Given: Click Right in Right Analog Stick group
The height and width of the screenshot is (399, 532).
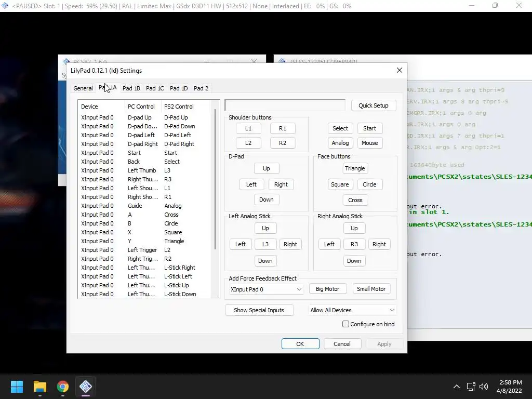Looking at the screenshot, I should coord(379,244).
